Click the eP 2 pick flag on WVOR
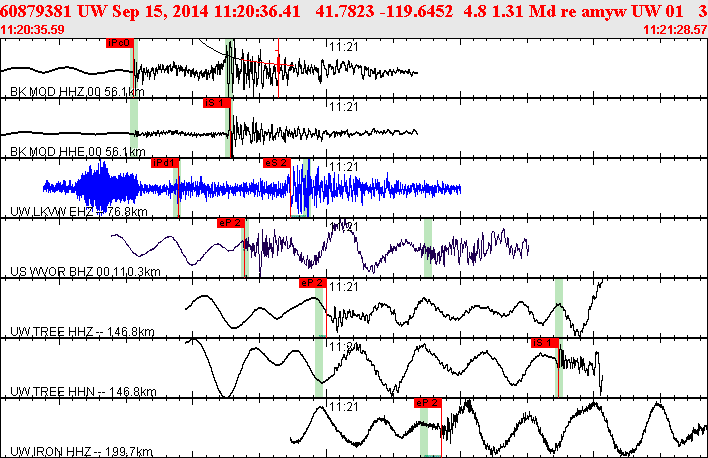708x458 pixels. coord(231,223)
